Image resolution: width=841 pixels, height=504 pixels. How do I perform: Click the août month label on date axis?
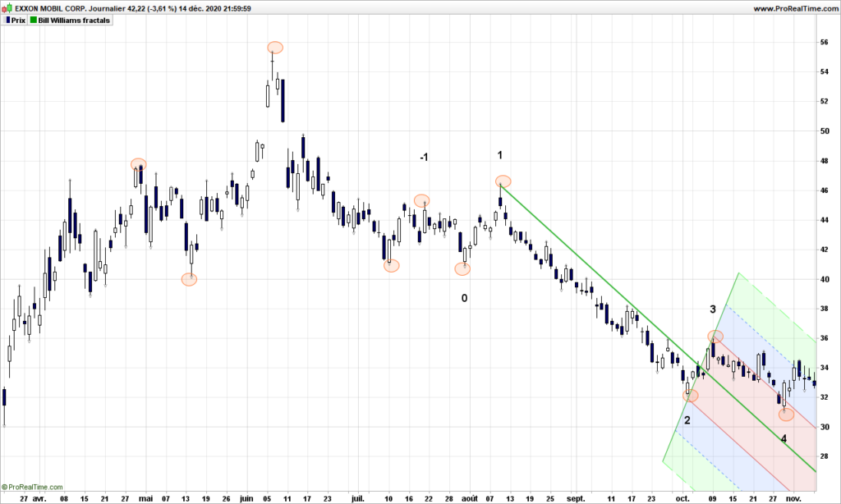pos(470,498)
